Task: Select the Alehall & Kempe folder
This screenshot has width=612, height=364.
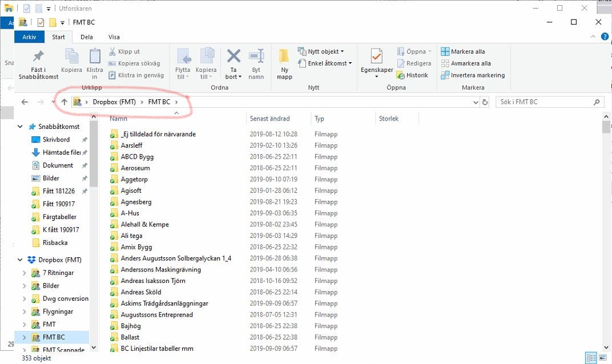Action: pos(145,224)
